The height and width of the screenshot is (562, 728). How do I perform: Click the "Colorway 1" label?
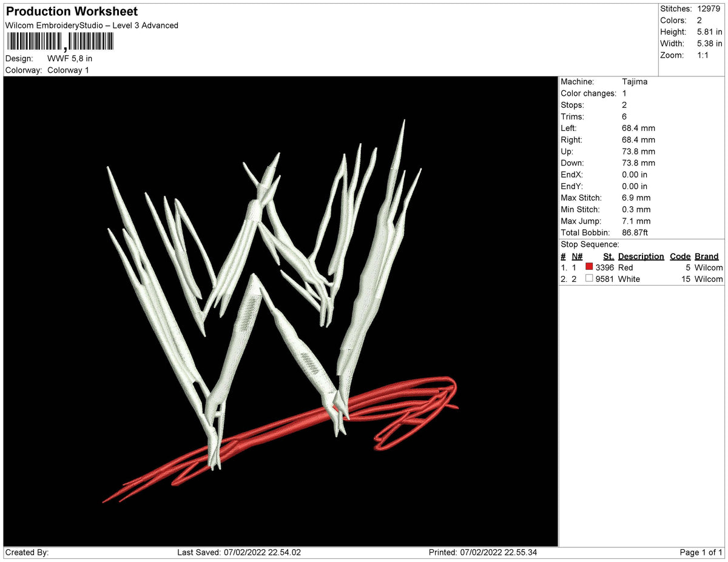click(x=69, y=70)
